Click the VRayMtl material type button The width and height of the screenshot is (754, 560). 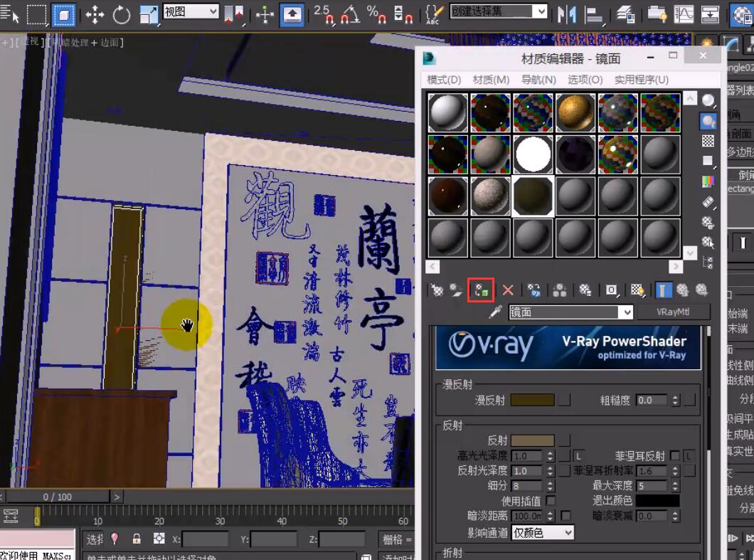(673, 312)
